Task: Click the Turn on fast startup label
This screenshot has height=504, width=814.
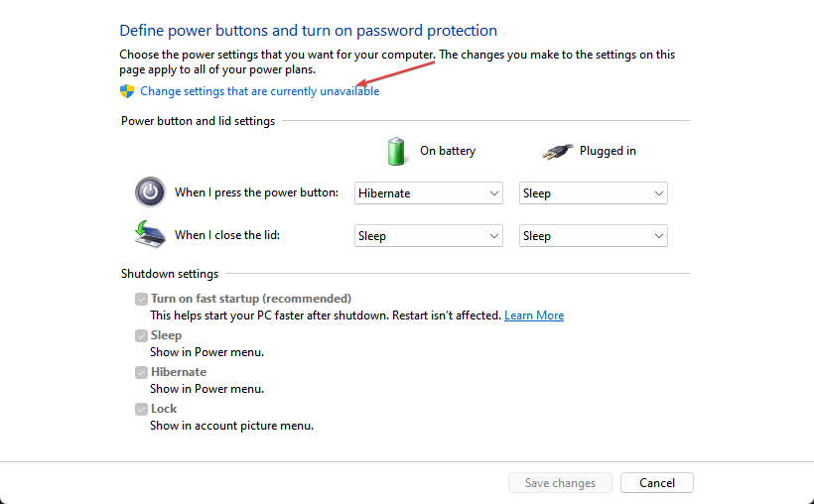Action: [251, 299]
